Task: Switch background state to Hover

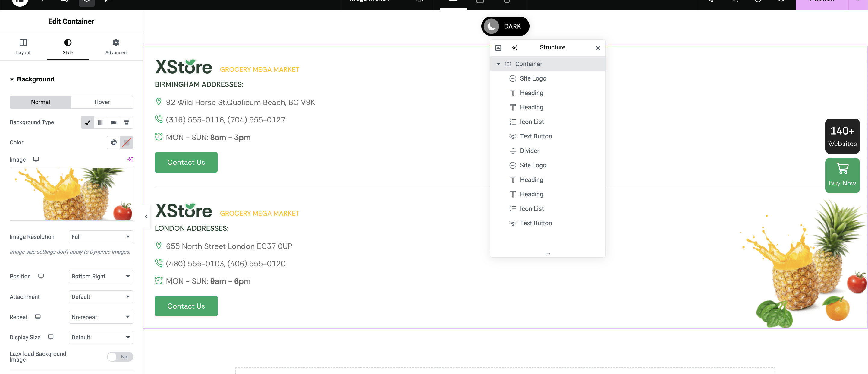Action: pyautogui.click(x=102, y=102)
